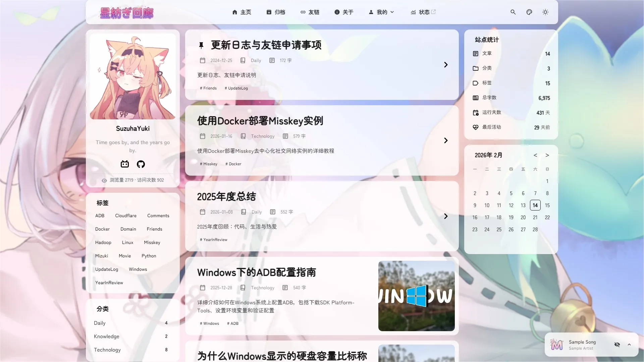The image size is (644, 362).
Task: Open the 状态 status external link
Action: pos(423,12)
